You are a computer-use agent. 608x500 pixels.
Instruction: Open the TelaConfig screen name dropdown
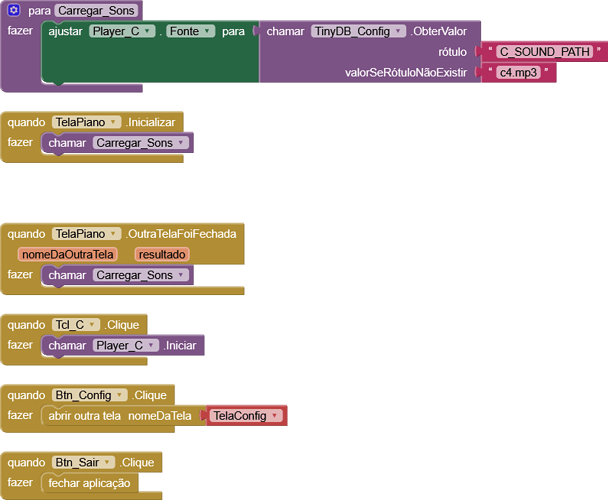pos(274,416)
